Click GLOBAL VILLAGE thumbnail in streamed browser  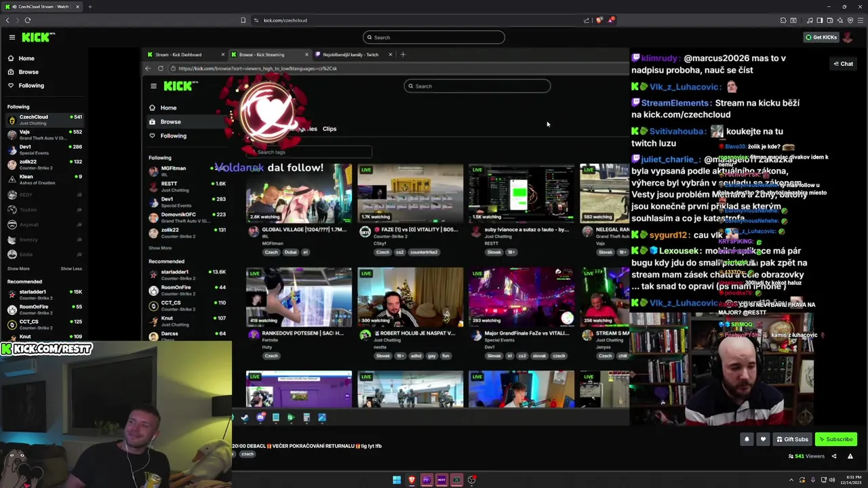tap(299, 193)
